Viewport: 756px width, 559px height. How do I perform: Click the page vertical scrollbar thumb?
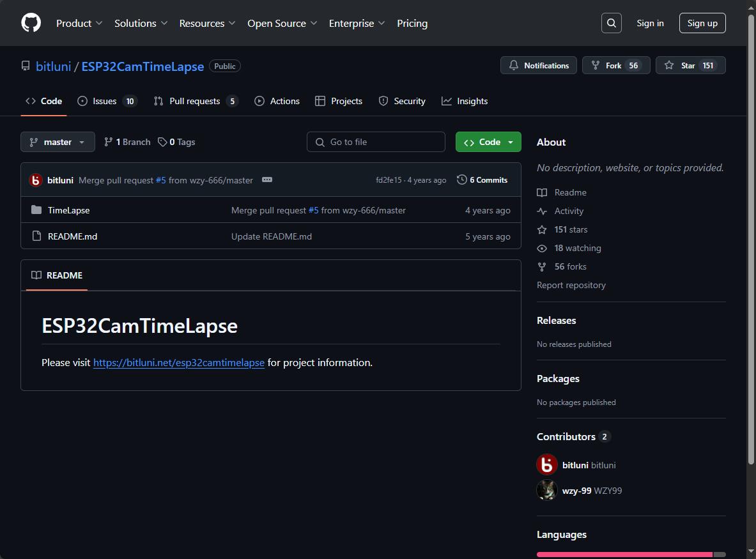751,240
